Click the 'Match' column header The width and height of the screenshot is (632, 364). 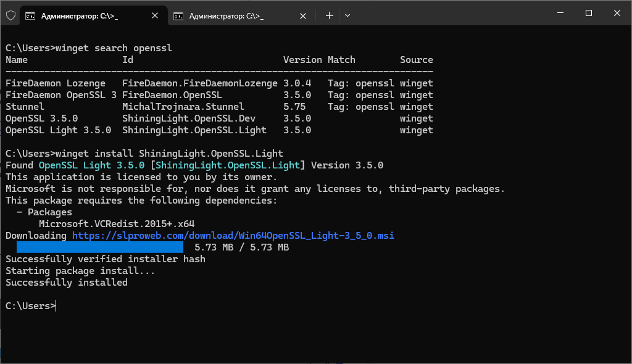point(341,60)
